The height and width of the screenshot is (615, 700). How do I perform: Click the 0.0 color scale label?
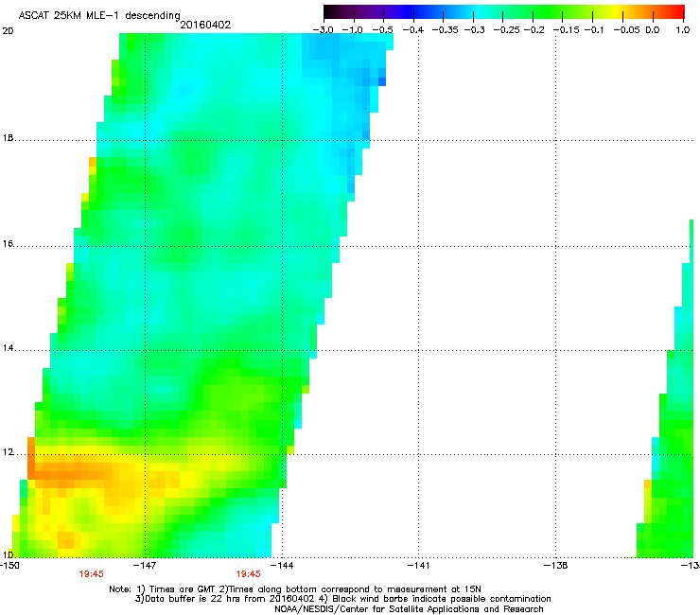pyautogui.click(x=653, y=30)
